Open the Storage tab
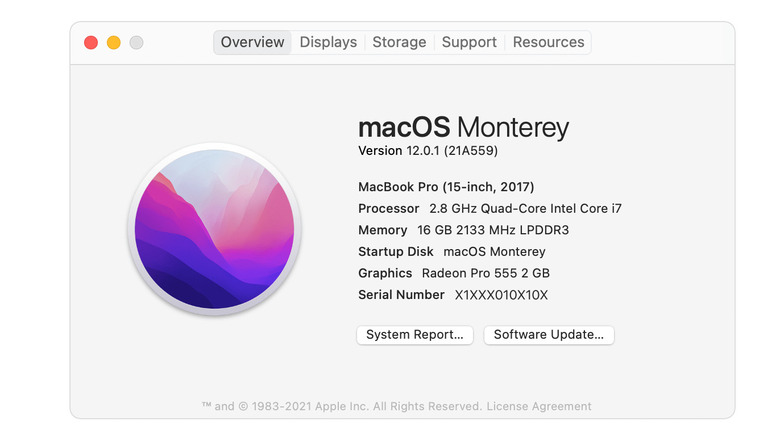This screenshot has height=438, width=780. [x=399, y=42]
